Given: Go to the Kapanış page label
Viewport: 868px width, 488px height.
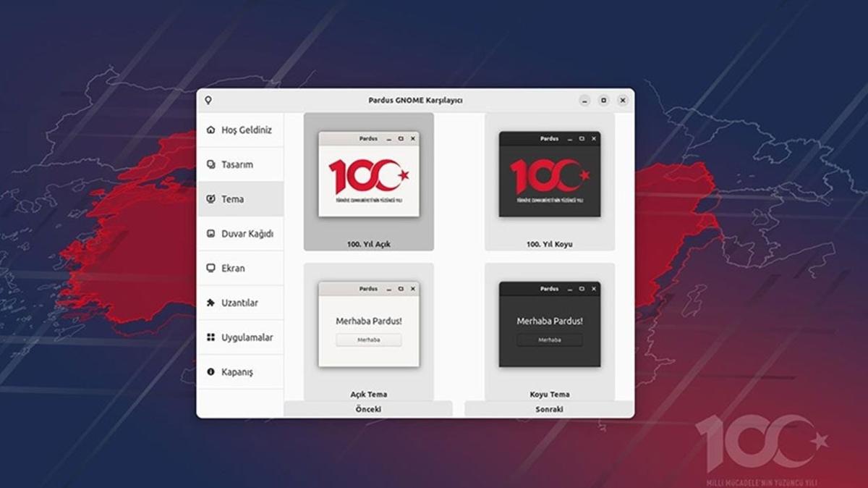Looking at the screenshot, I should [x=237, y=371].
